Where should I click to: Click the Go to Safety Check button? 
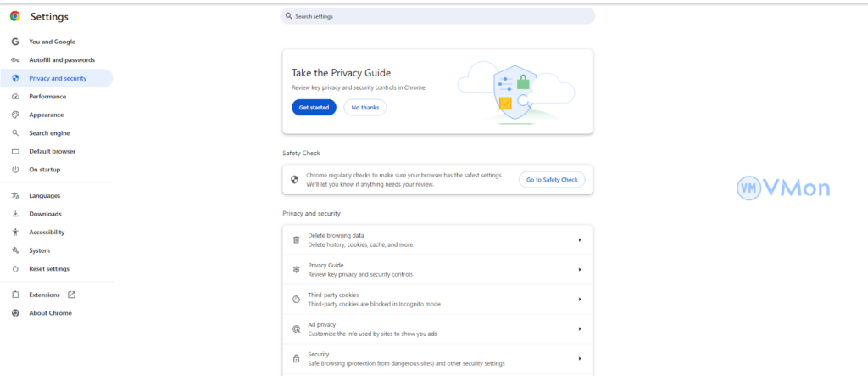551,179
